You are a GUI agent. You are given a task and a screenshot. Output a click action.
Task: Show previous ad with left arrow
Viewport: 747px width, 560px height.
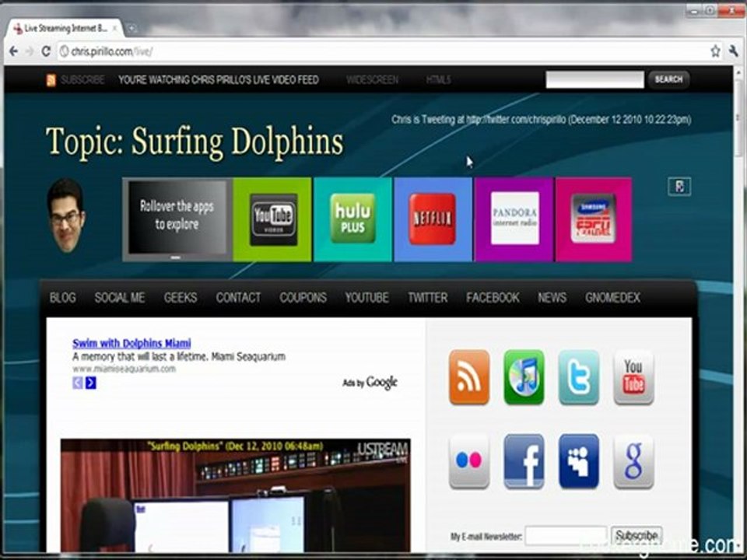point(78,383)
